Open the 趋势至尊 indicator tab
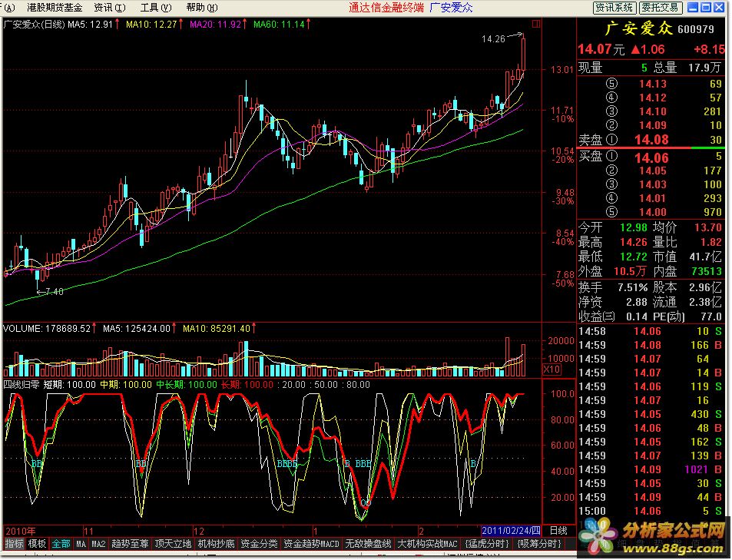The image size is (732, 560). tap(130, 544)
